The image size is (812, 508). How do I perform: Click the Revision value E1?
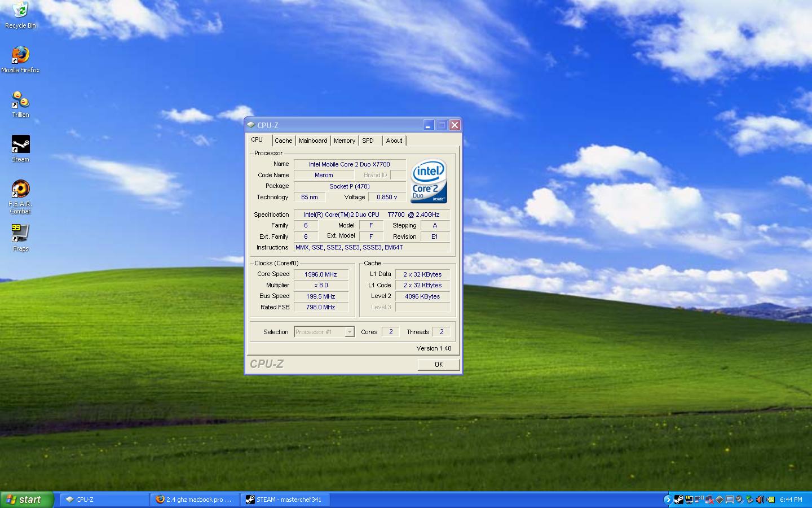pos(435,237)
